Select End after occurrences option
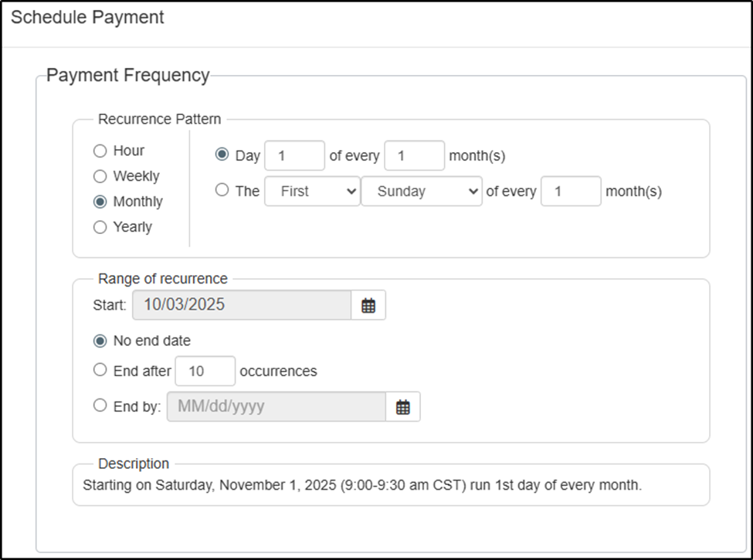The width and height of the screenshot is (753, 560). pyautogui.click(x=100, y=370)
